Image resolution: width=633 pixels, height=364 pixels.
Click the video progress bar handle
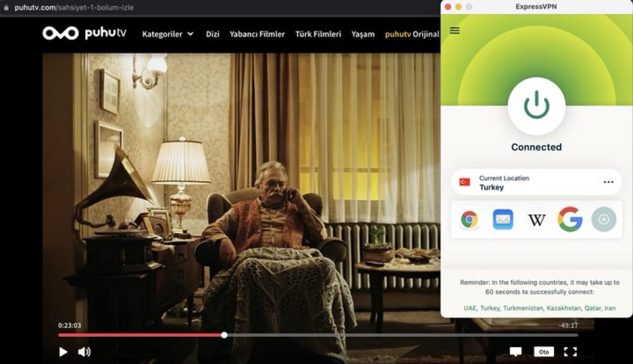click(224, 335)
